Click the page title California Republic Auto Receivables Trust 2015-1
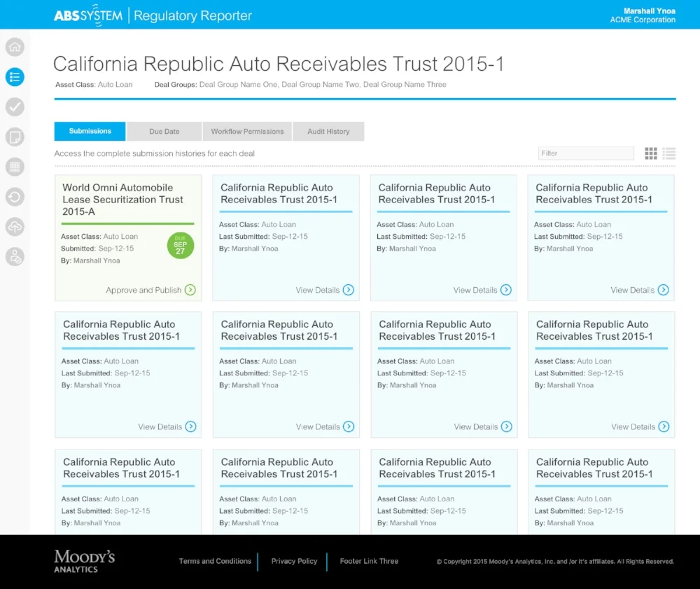This screenshot has width=700, height=589. click(279, 64)
